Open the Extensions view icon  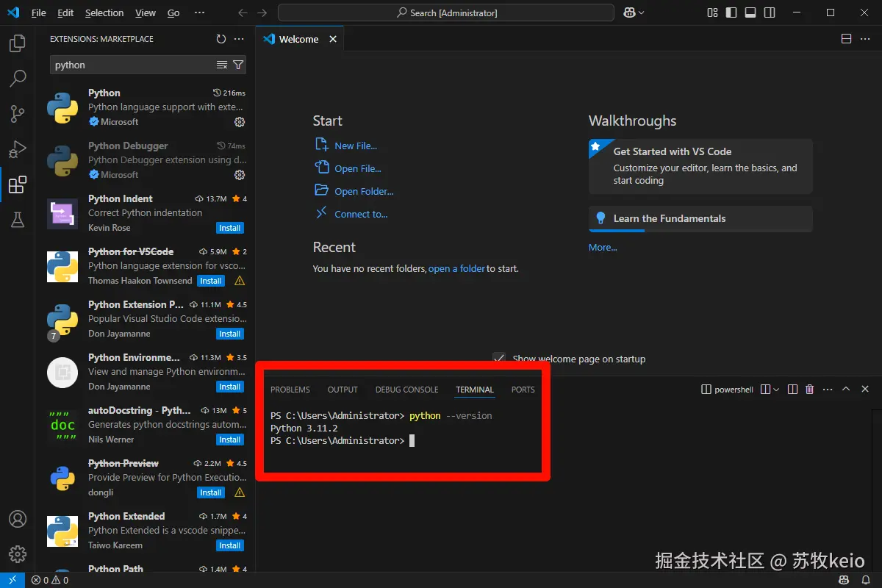[x=18, y=184]
